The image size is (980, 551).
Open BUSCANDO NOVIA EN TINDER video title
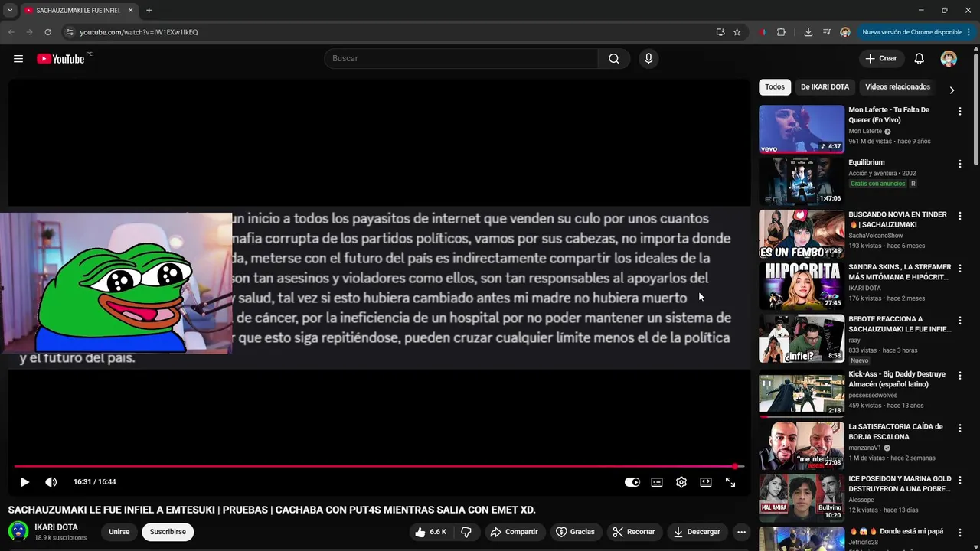(x=898, y=220)
